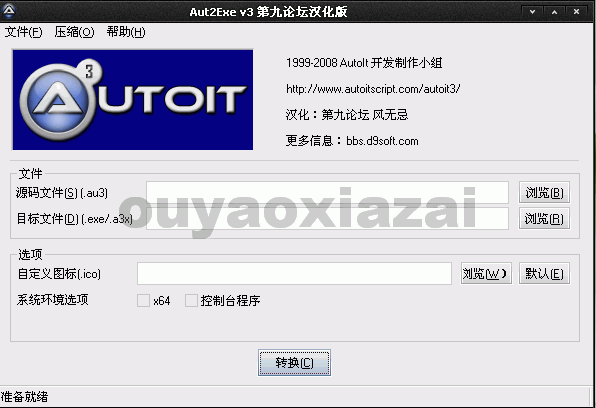Click the 目标文件(D) label
The width and height of the screenshot is (596, 408).
(74, 219)
